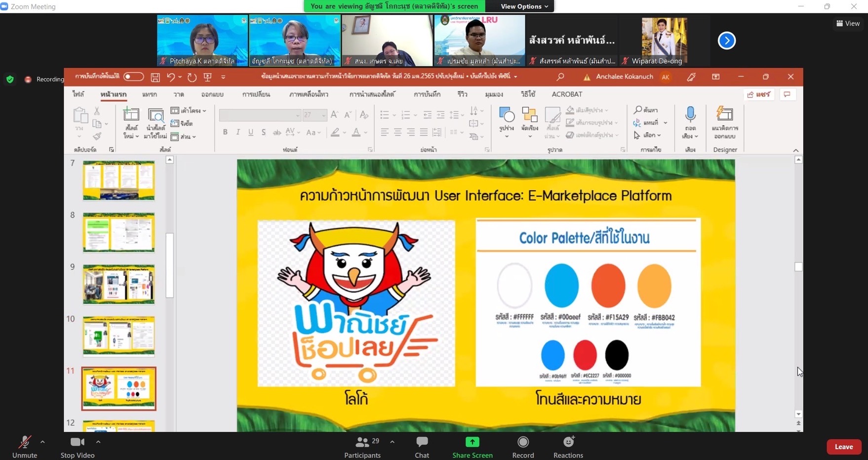Click the Numbering list icon
The height and width of the screenshot is (460, 868).
406,115
